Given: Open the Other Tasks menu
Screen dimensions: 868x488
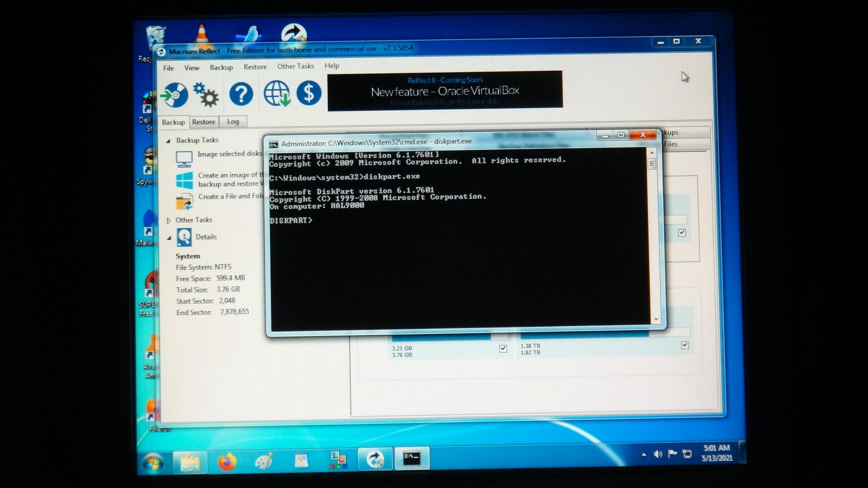Looking at the screenshot, I should 296,66.
